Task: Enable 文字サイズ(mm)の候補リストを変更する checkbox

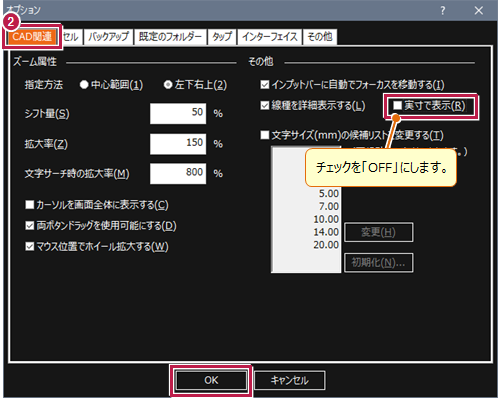Action: point(265,135)
